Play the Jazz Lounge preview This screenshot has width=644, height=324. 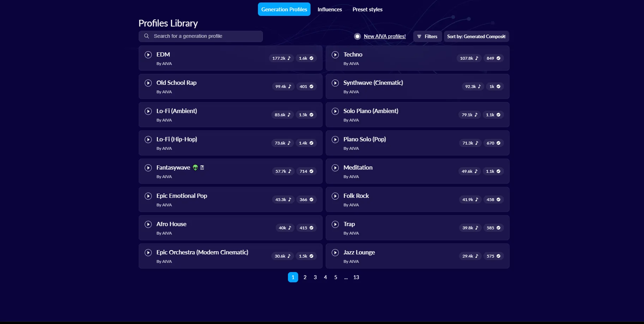pyautogui.click(x=335, y=253)
